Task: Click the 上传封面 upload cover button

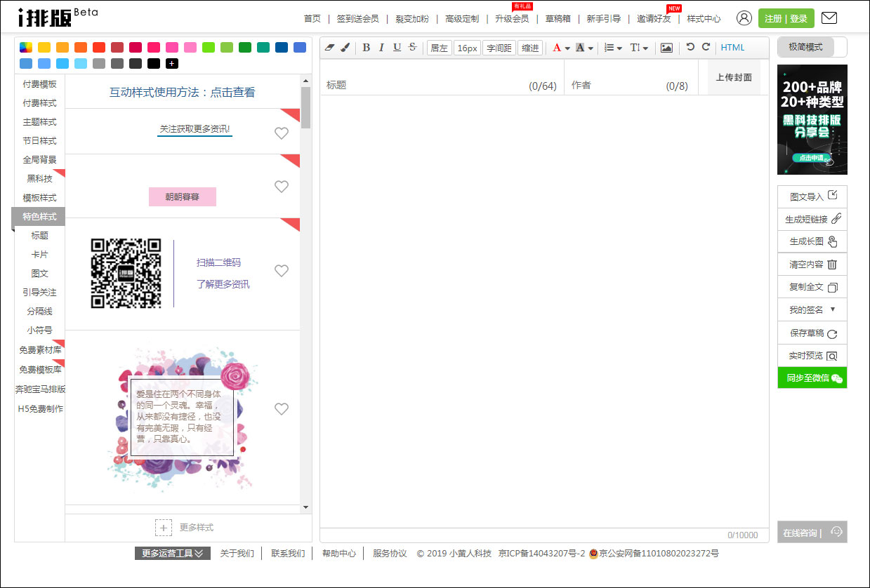Action: tap(734, 77)
